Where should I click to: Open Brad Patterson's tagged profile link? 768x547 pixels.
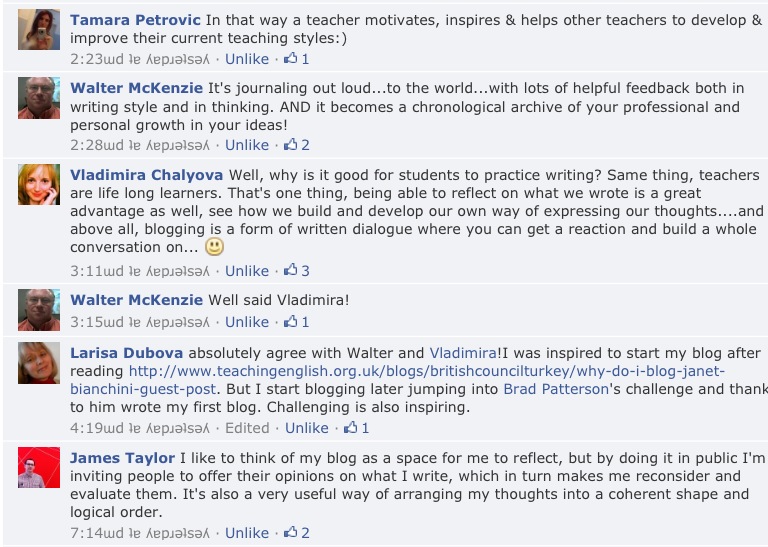556,389
